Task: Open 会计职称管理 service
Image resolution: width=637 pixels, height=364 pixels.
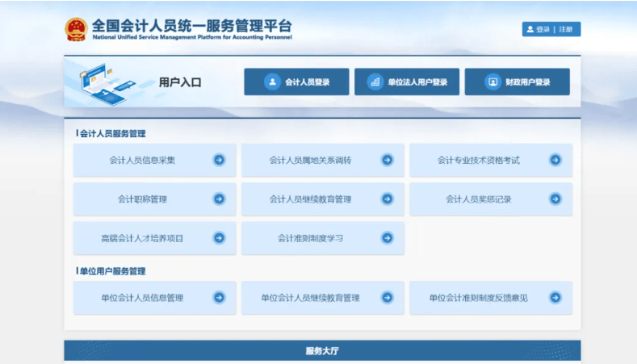Action: pyautogui.click(x=142, y=199)
